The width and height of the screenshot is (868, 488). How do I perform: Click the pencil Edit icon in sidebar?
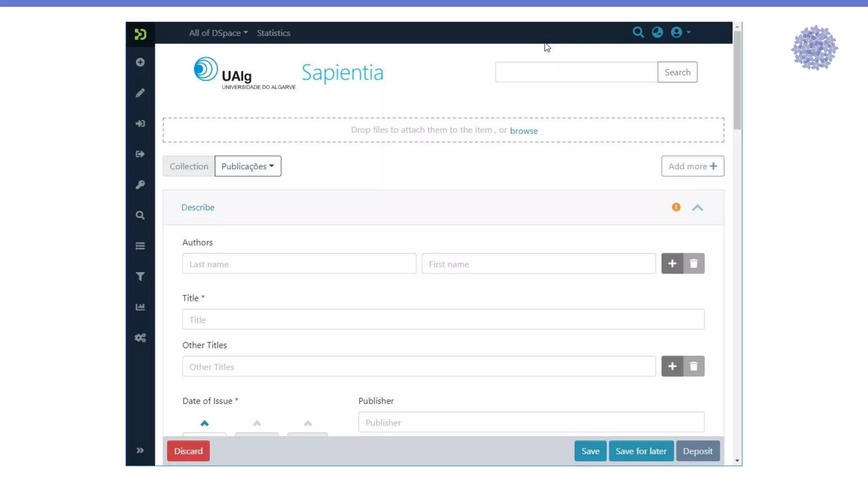(140, 93)
